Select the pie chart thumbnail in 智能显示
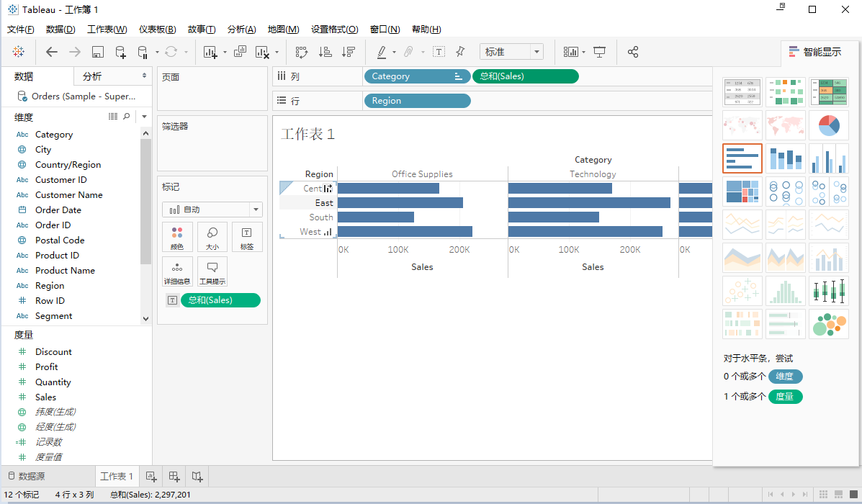 (829, 125)
